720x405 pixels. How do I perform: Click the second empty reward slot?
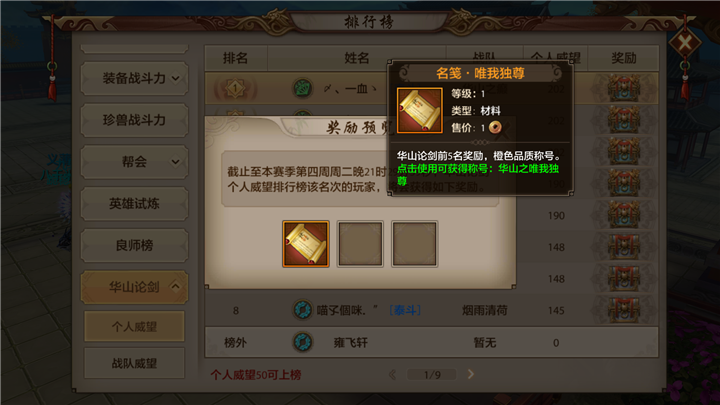click(415, 244)
